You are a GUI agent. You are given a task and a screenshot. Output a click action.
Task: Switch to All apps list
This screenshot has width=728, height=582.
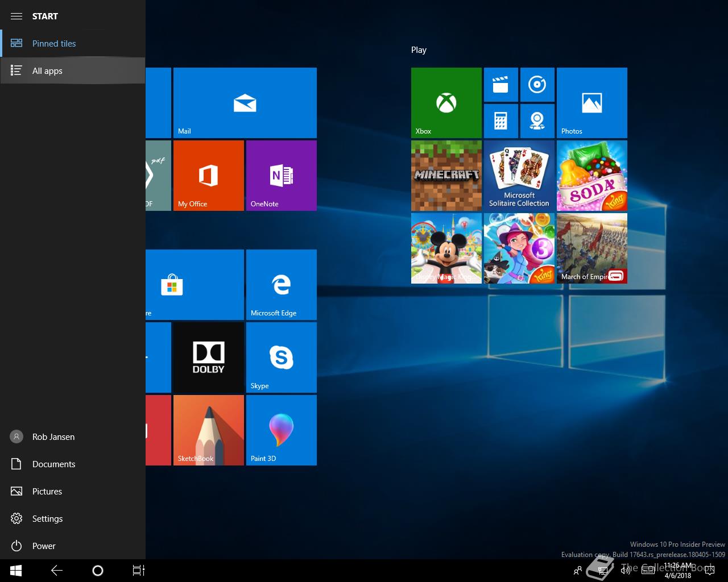coord(73,70)
